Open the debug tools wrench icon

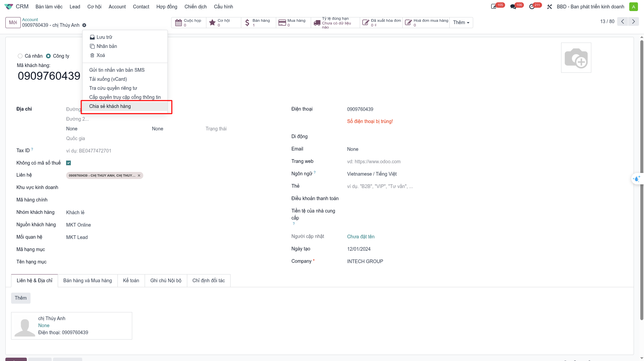point(549,7)
